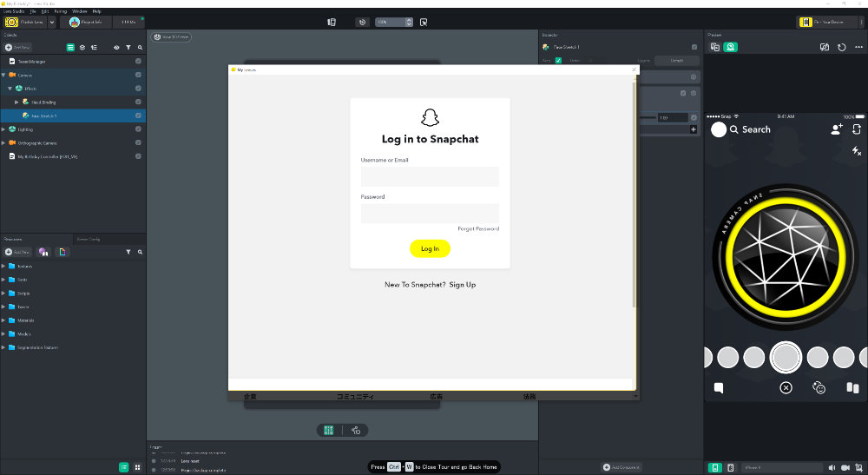Click green scene tool icon in viewport bottom pill

(329, 430)
